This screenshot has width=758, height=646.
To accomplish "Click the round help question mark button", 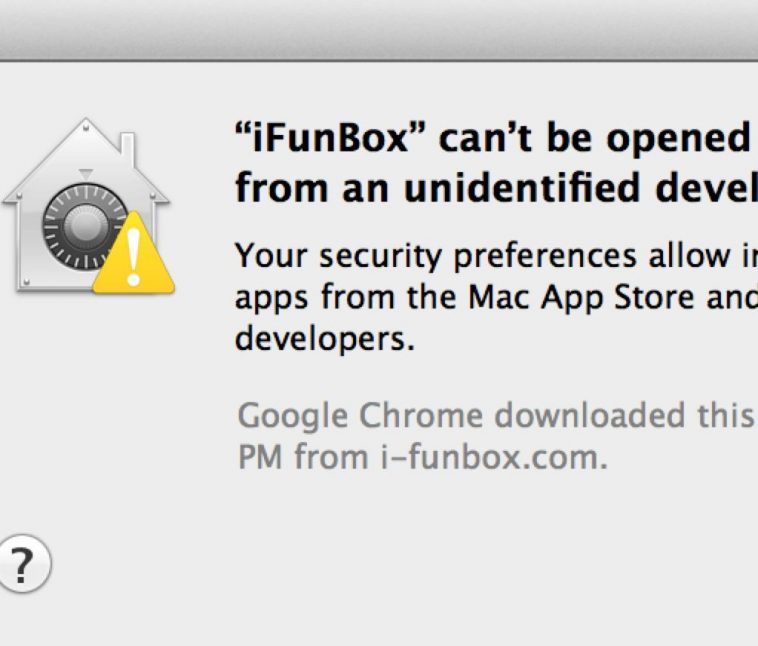I will tap(22, 567).
